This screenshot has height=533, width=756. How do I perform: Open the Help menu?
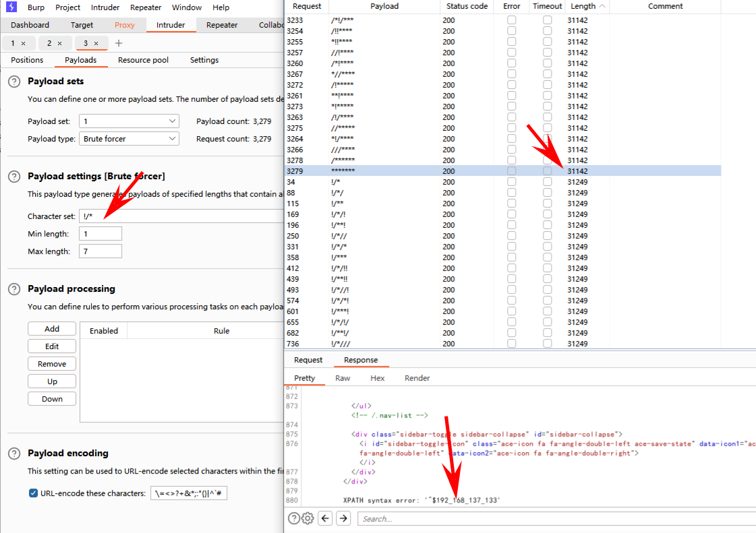point(221,7)
